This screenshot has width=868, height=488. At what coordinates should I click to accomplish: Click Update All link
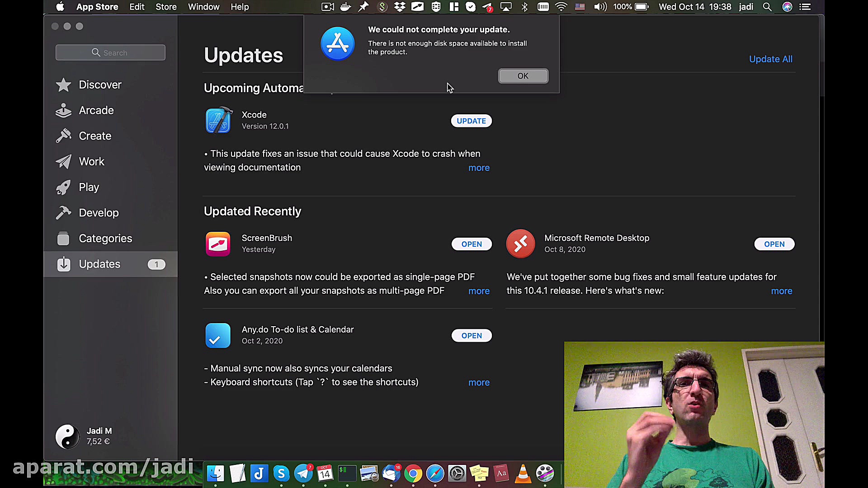click(x=770, y=59)
